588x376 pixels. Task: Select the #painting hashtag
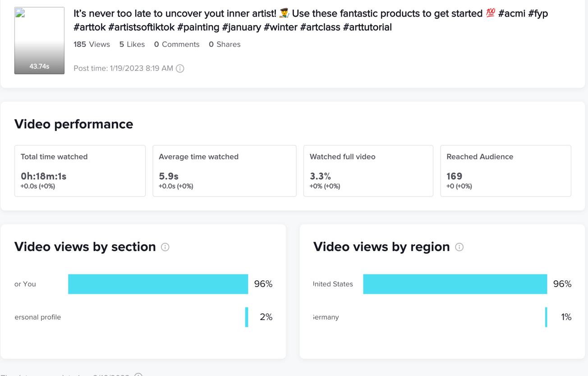tap(198, 27)
